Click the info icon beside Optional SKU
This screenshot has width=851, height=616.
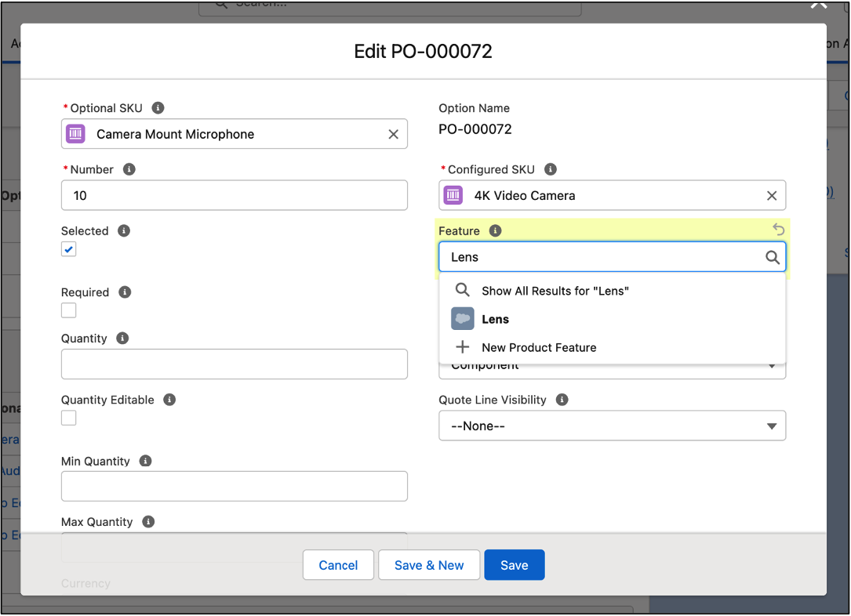point(158,107)
